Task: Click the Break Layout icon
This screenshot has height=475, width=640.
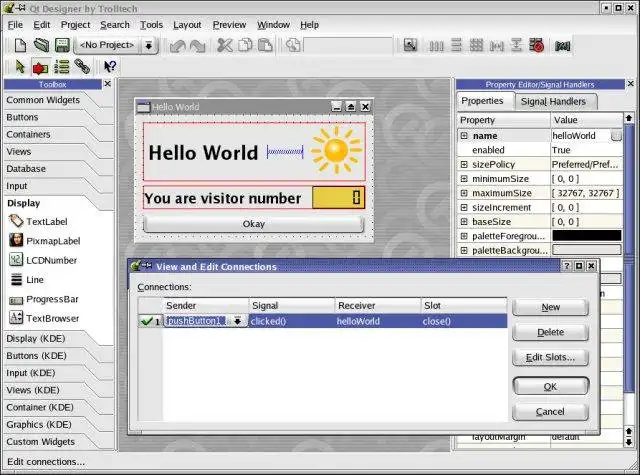Action: 537,45
